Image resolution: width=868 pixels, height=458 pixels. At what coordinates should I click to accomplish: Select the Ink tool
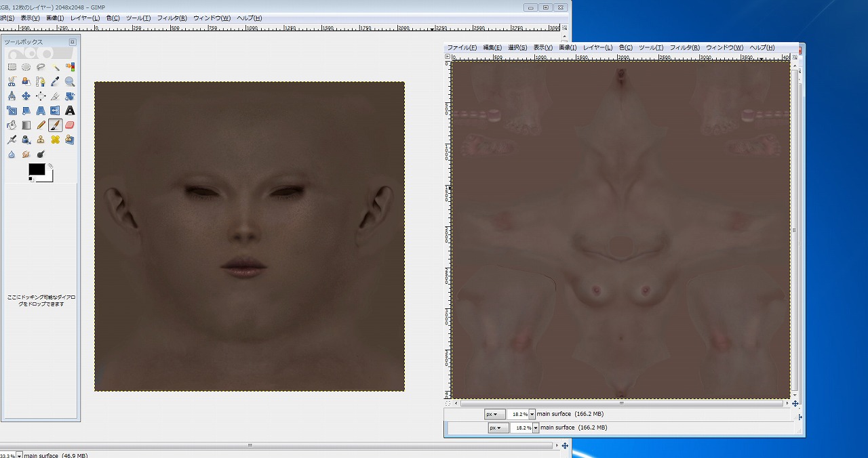pos(26,140)
